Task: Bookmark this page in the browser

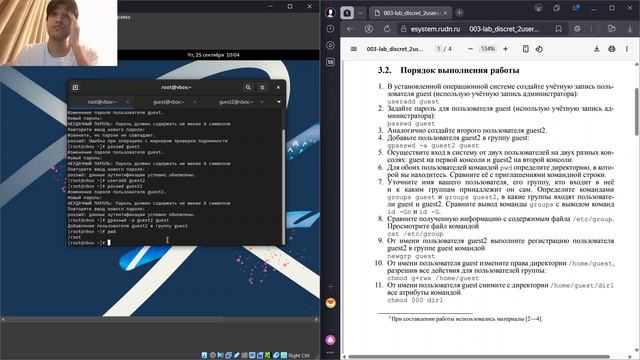Action: tap(558, 29)
